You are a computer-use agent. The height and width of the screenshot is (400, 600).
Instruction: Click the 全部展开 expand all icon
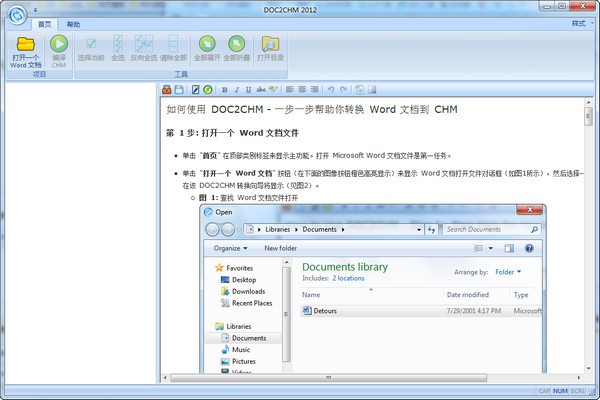(207, 44)
